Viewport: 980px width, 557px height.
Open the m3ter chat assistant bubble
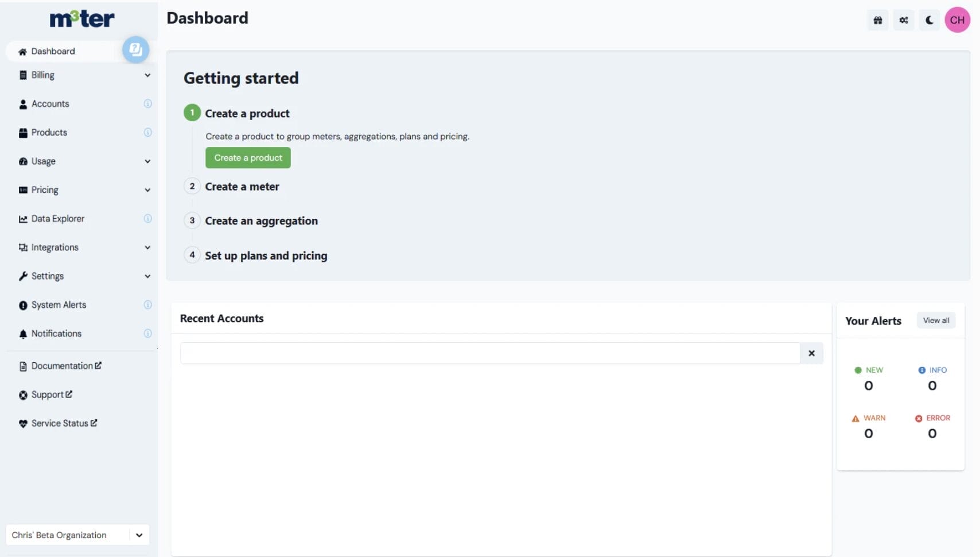[x=136, y=50]
